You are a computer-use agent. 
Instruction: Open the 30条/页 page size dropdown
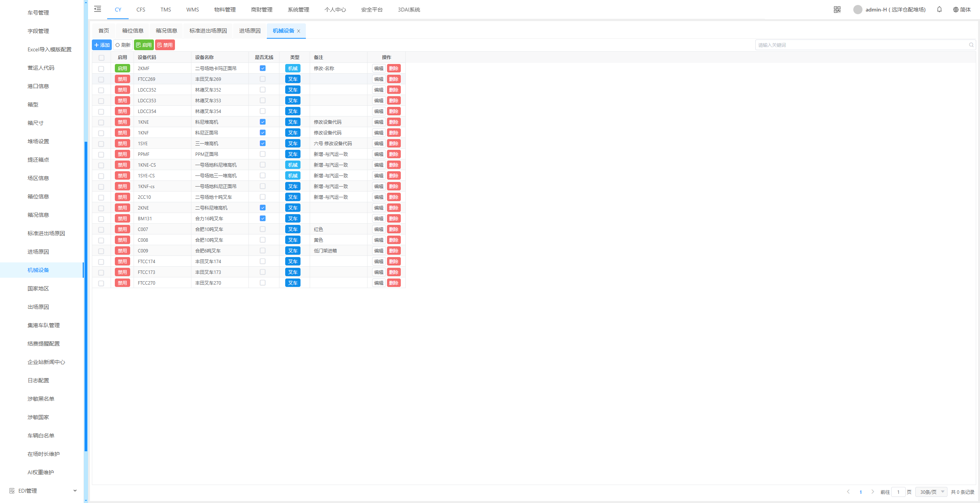click(931, 492)
